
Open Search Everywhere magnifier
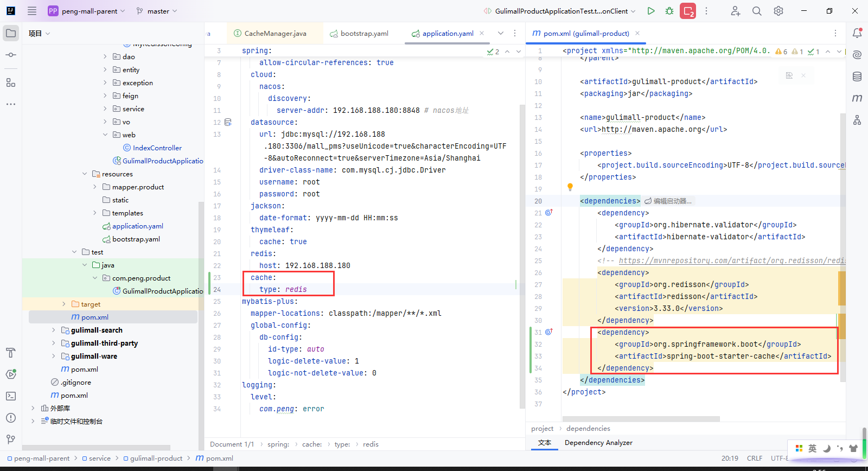click(757, 11)
